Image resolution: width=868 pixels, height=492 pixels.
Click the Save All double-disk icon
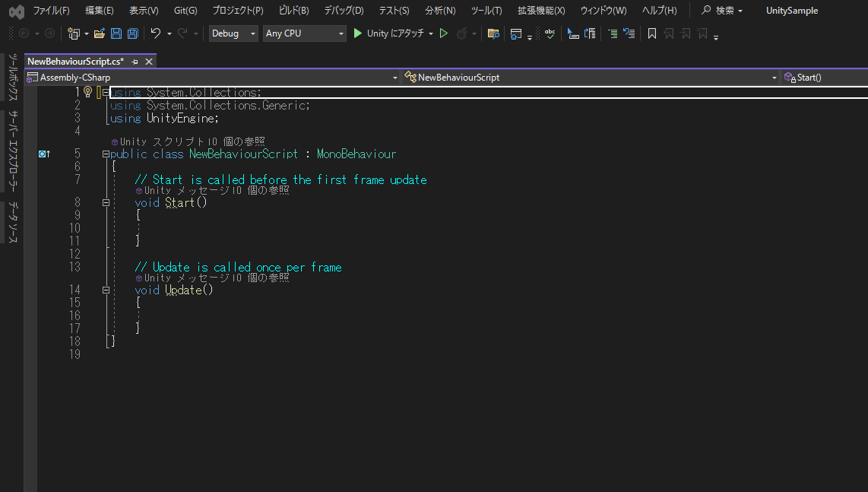133,33
